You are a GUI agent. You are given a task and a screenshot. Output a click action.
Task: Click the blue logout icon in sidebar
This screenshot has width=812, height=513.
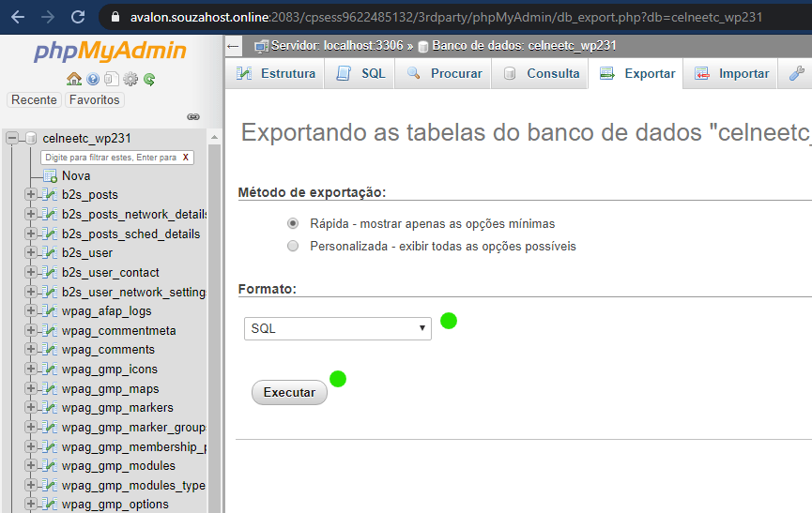pyautogui.click(x=93, y=79)
